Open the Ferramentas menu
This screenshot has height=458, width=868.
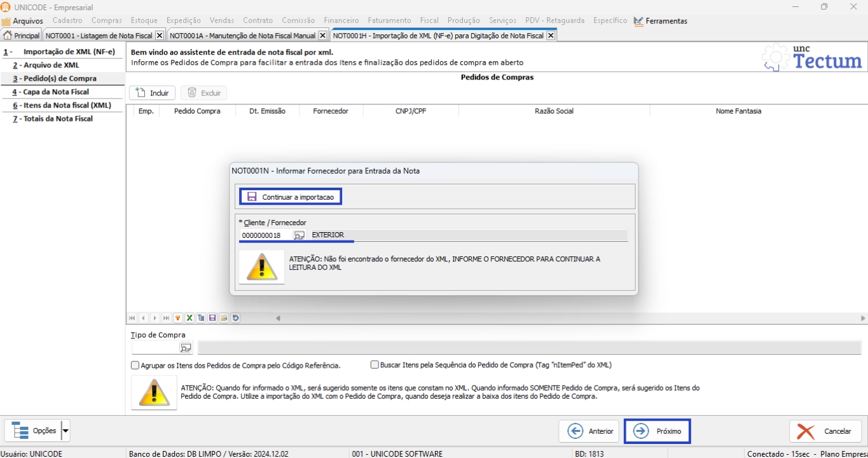(660, 21)
